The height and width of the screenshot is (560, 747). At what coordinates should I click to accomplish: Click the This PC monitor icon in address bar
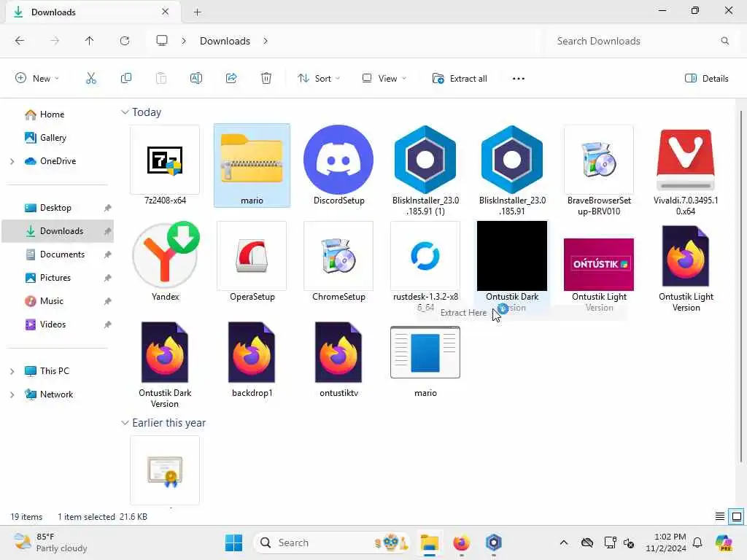(162, 41)
